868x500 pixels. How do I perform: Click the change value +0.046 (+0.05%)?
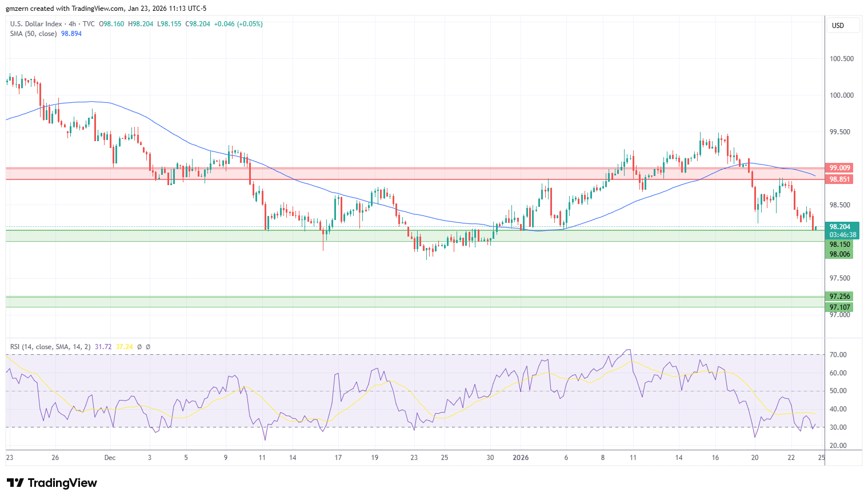[238, 24]
